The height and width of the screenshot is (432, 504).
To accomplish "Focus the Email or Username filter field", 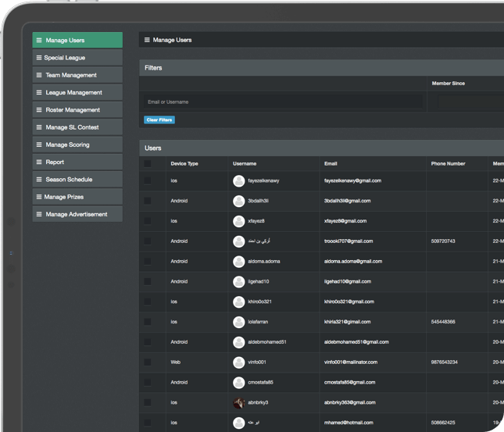I will (x=283, y=102).
